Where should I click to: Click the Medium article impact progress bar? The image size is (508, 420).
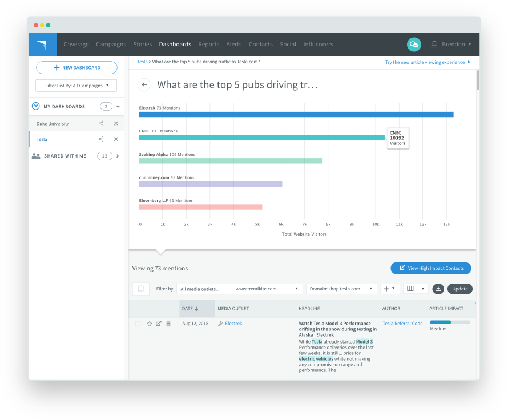[450, 322]
